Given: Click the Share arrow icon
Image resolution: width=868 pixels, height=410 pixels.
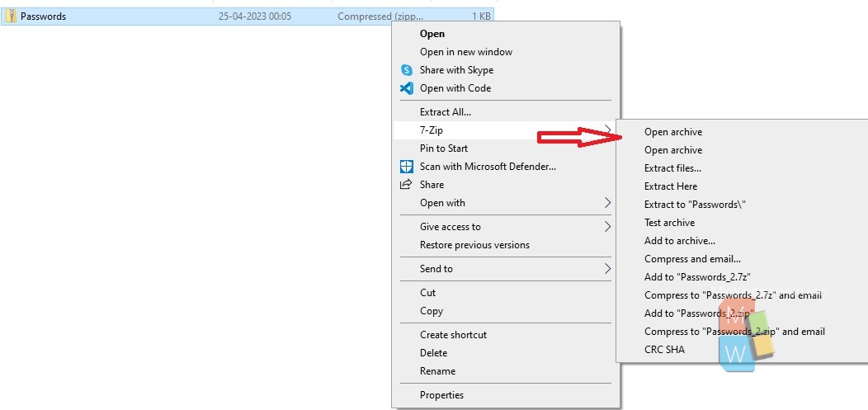Looking at the screenshot, I should 407,184.
